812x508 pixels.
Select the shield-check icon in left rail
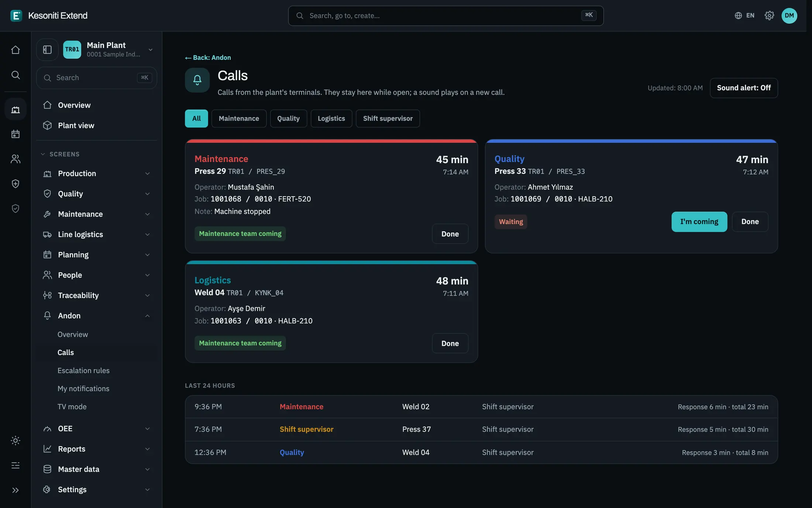coord(16,209)
